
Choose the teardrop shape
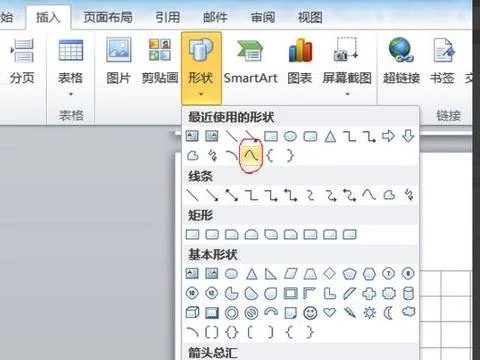(x=271, y=294)
